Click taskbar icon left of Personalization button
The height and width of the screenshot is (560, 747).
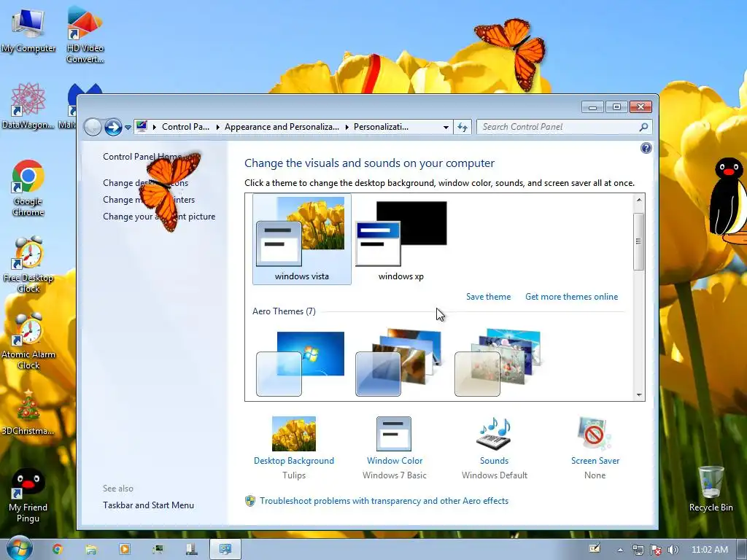(192, 550)
